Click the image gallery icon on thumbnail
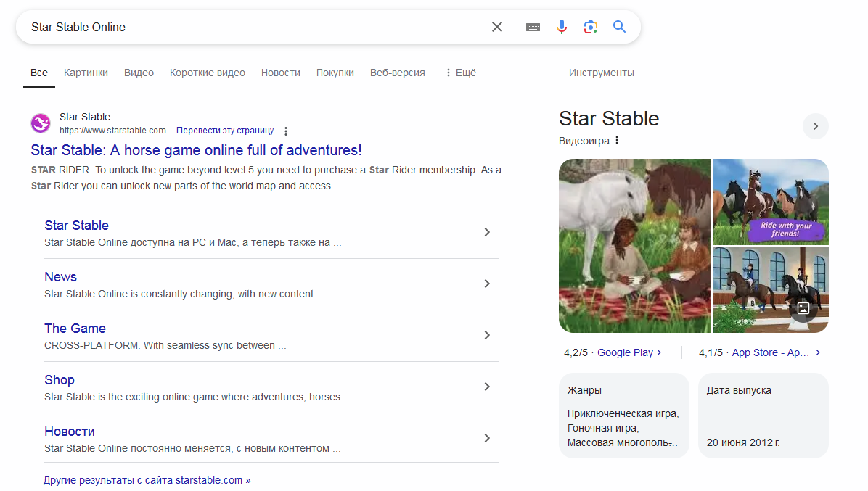The height and width of the screenshot is (491, 868). pyautogui.click(x=803, y=308)
